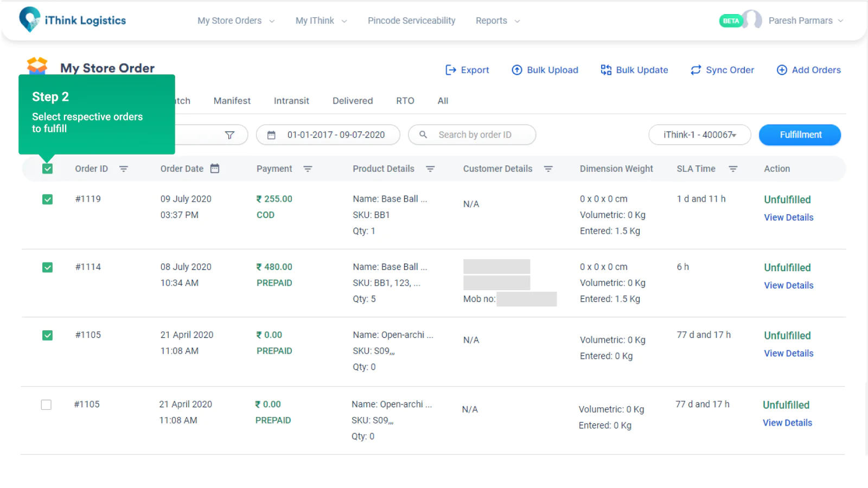Filter by the SLA Time column icon

[733, 169]
